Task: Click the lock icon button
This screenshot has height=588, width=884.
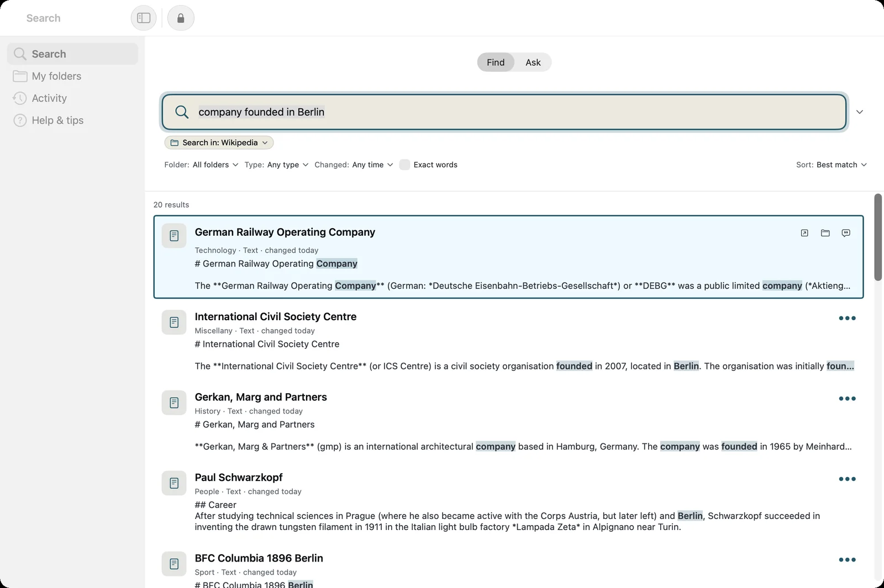Action: point(181,18)
